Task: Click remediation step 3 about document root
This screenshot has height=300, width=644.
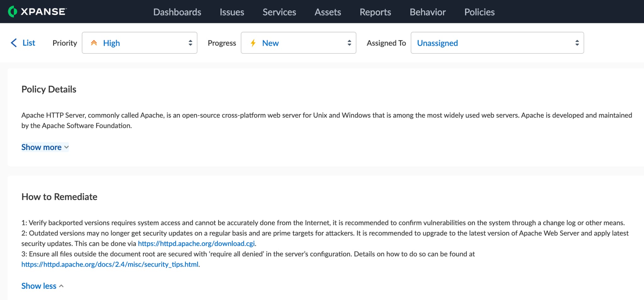Action: (x=248, y=259)
